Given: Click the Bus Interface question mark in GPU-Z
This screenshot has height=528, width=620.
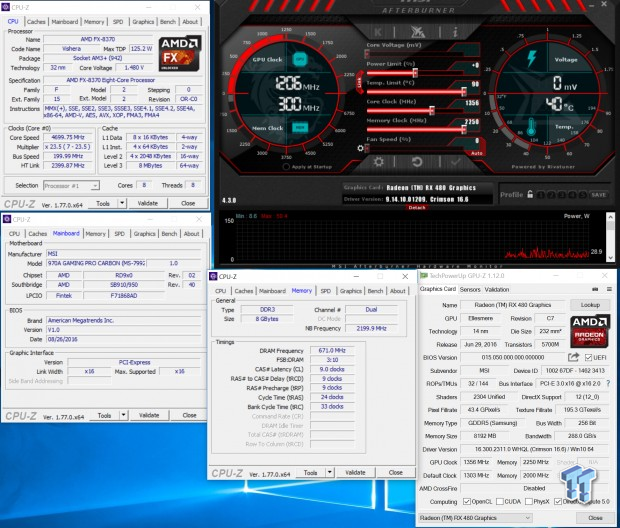Looking at the screenshot, I should coord(608,383).
